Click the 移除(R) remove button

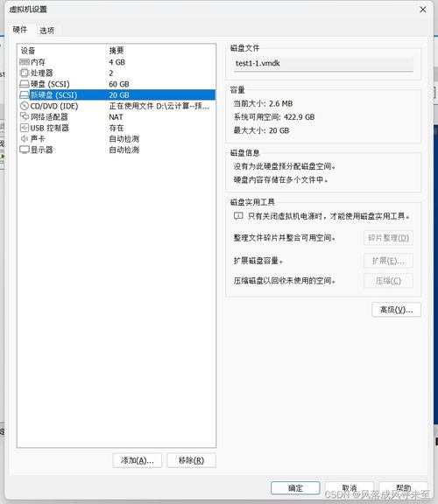pyautogui.click(x=192, y=460)
